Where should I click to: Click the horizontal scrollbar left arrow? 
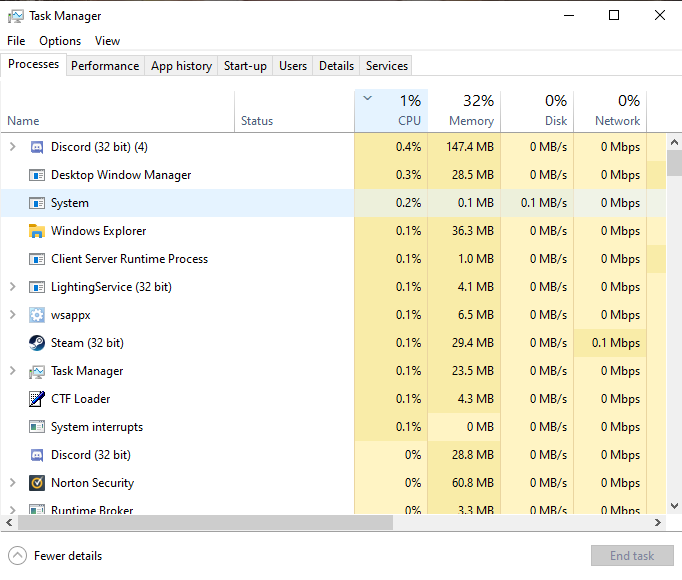click(9, 522)
